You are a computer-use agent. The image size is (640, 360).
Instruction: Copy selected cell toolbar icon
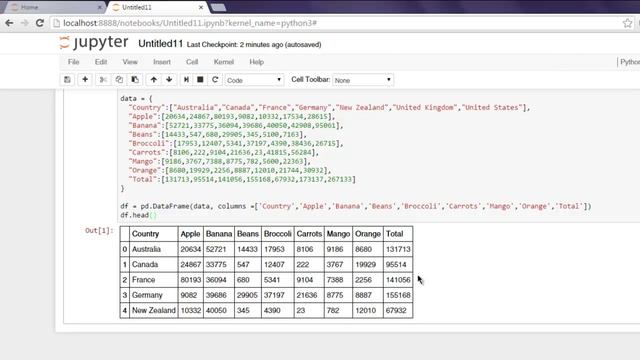click(x=119, y=80)
